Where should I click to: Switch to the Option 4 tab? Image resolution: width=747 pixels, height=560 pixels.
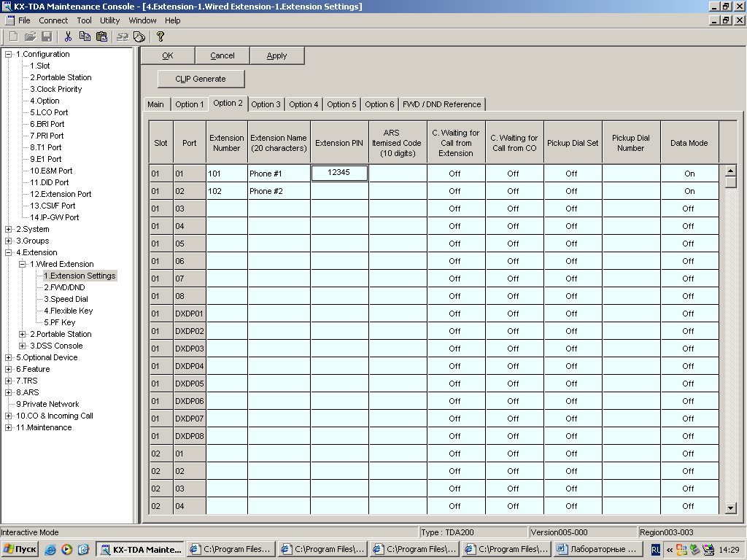coord(303,104)
